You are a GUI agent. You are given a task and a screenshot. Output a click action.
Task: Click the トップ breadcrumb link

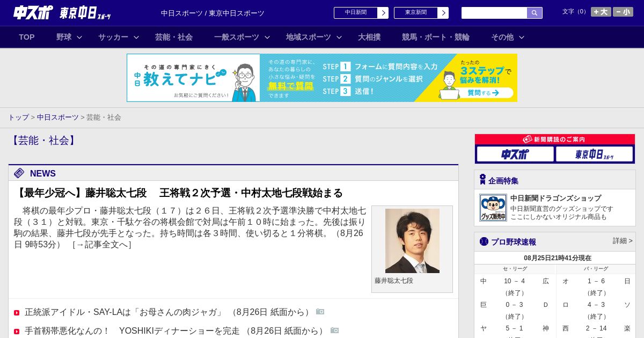tap(18, 117)
